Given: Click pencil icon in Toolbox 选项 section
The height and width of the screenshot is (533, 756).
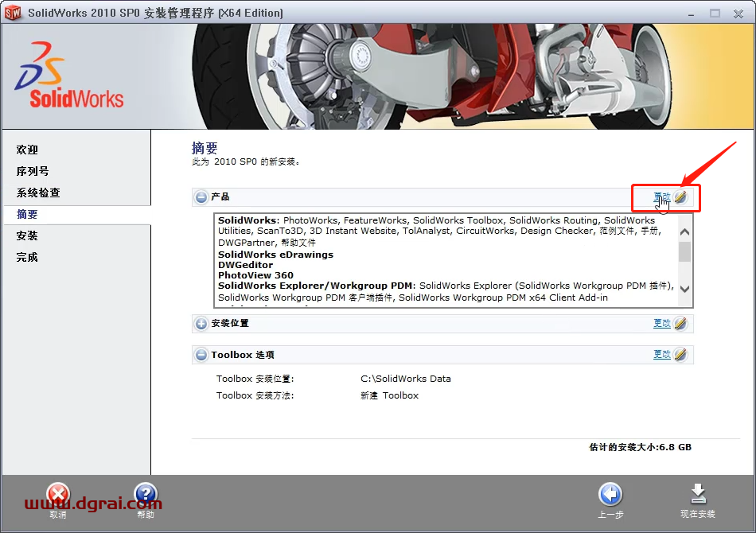Looking at the screenshot, I should pyautogui.click(x=680, y=355).
